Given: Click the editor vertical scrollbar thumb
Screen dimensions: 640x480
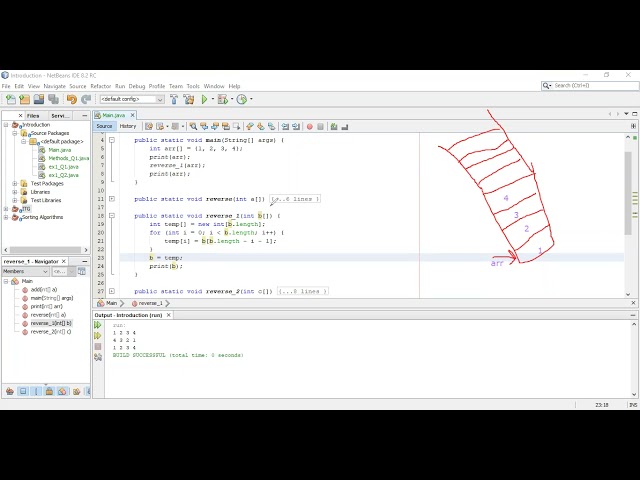Looking at the screenshot, I should point(628,193).
